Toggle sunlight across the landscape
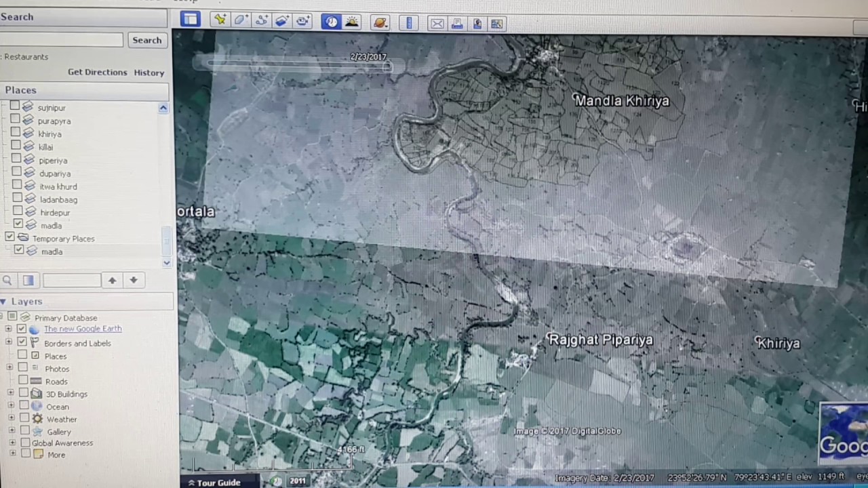This screenshot has height=488, width=868. pyautogui.click(x=352, y=22)
